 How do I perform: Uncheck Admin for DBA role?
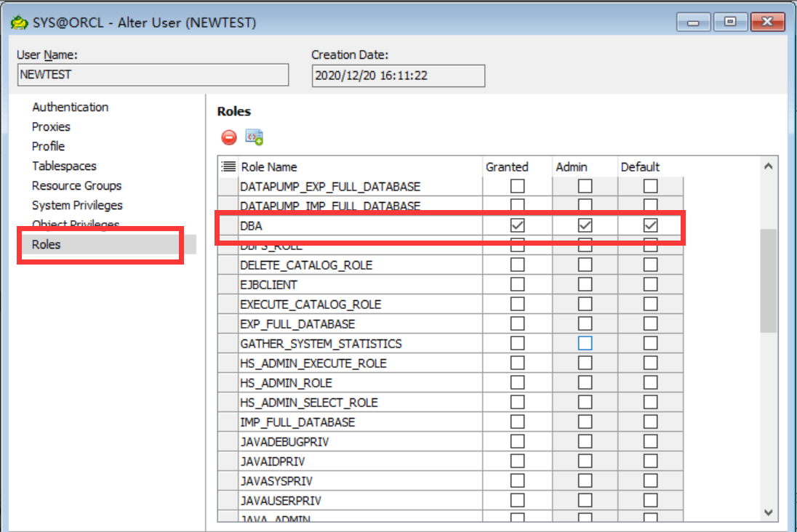(x=585, y=225)
